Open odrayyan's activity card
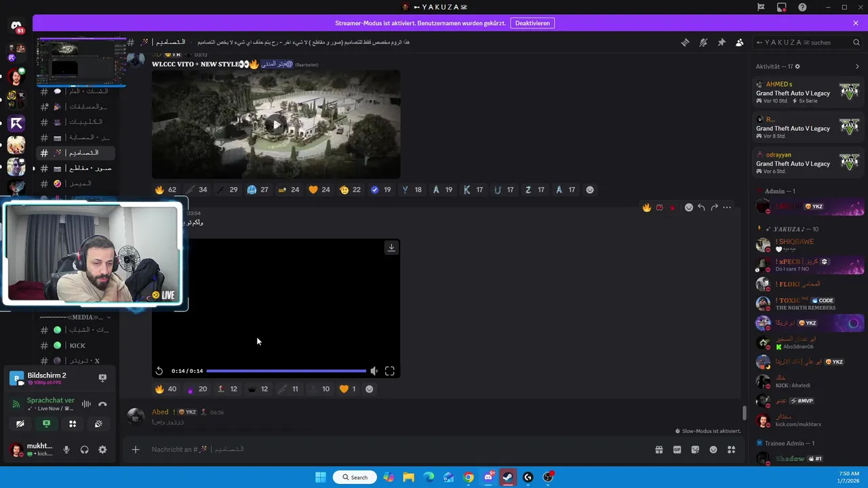868x488 pixels. [x=808, y=163]
